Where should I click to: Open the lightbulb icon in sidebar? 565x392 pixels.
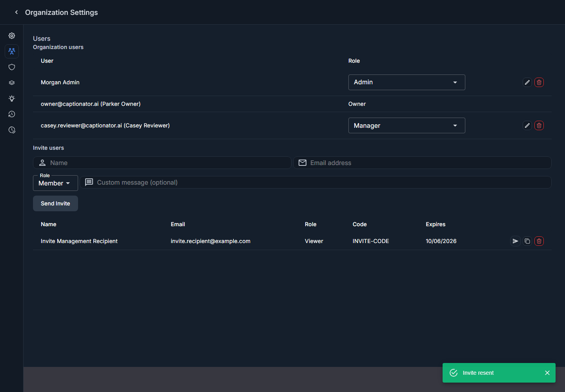12,98
